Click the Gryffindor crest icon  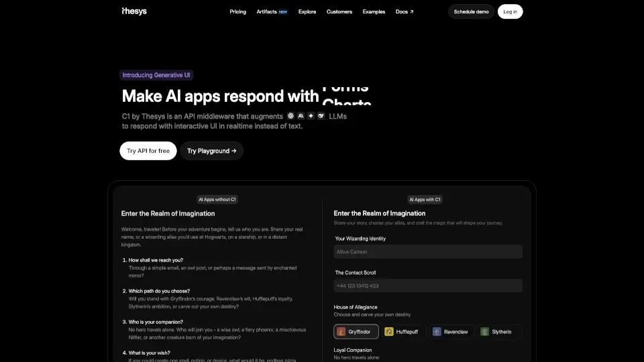click(341, 331)
